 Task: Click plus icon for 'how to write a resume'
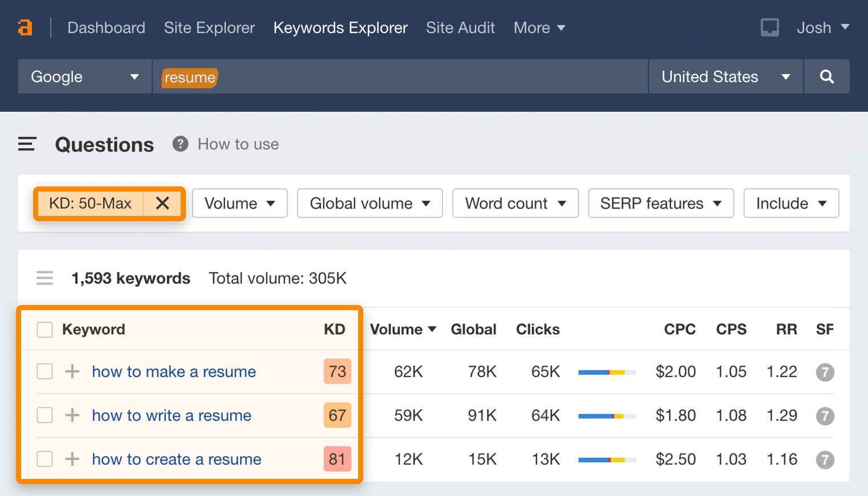72,416
